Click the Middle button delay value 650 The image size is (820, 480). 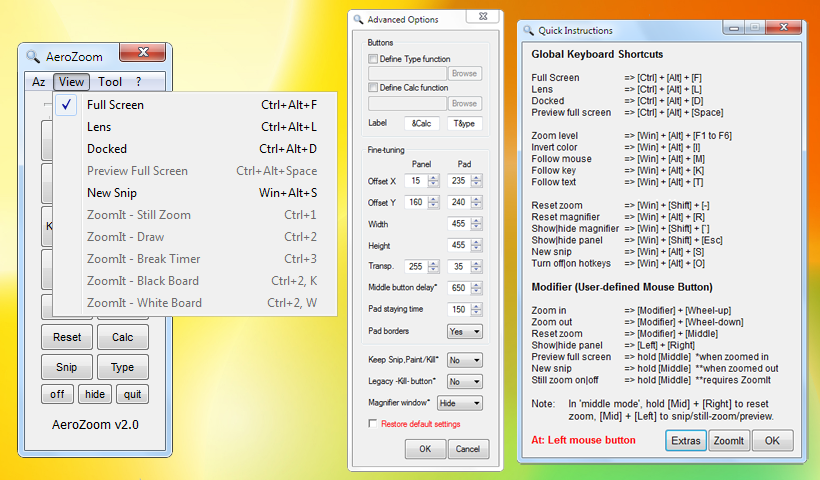[x=459, y=288]
